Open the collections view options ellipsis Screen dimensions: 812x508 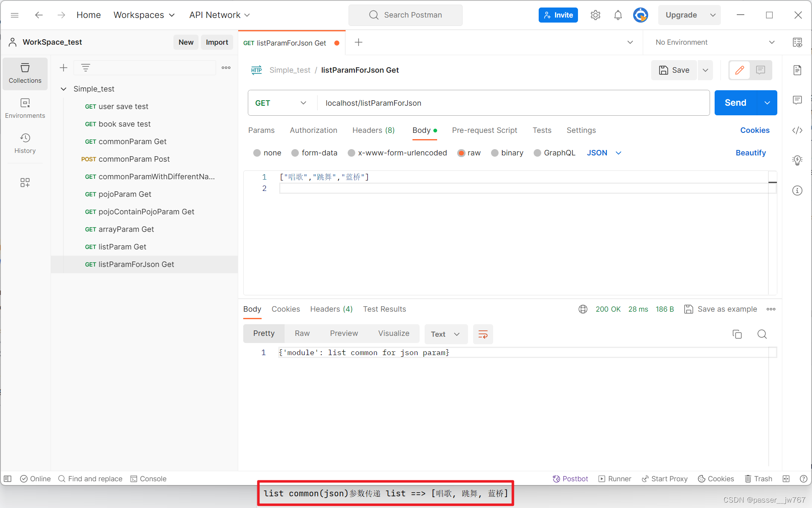click(226, 68)
